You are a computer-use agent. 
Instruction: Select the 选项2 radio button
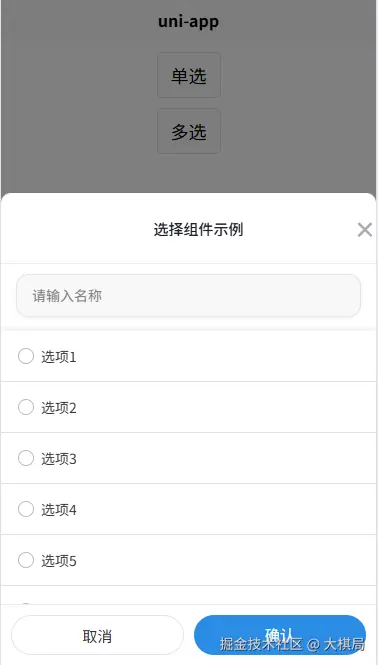coord(26,407)
